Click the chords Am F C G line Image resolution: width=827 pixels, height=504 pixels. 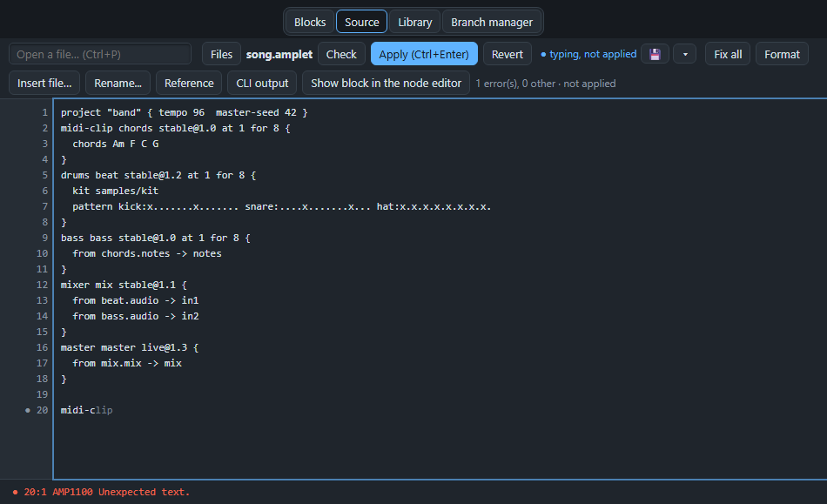[116, 144]
